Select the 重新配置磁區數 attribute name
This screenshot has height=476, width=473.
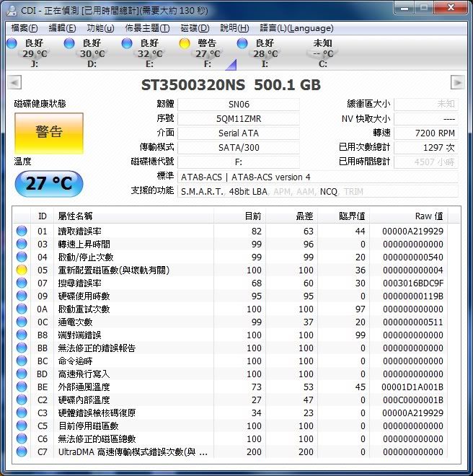coord(114,270)
